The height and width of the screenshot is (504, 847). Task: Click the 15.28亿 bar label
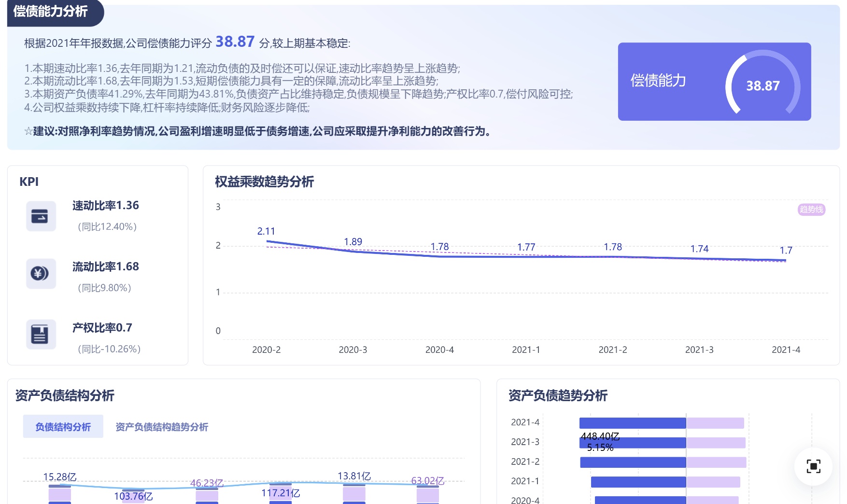60,477
